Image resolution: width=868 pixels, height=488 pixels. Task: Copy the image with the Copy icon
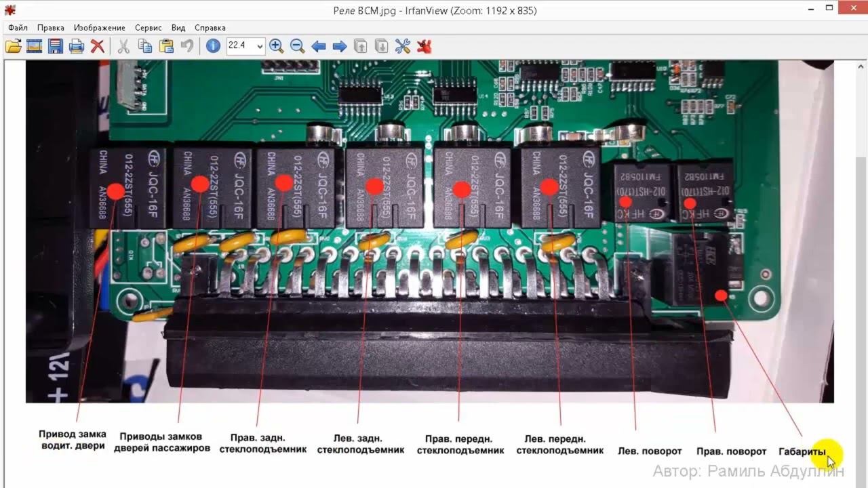[145, 46]
